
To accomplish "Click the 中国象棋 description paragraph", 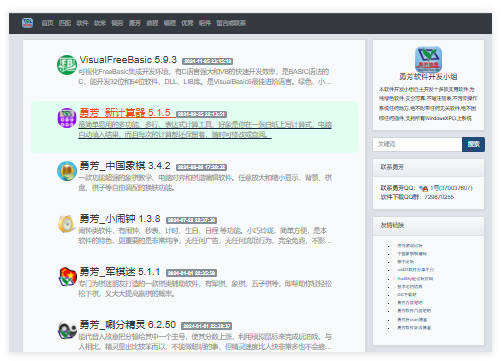I will pos(205,183).
